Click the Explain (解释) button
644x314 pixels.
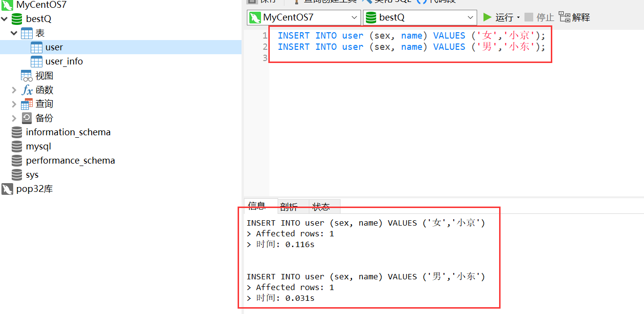click(x=574, y=17)
